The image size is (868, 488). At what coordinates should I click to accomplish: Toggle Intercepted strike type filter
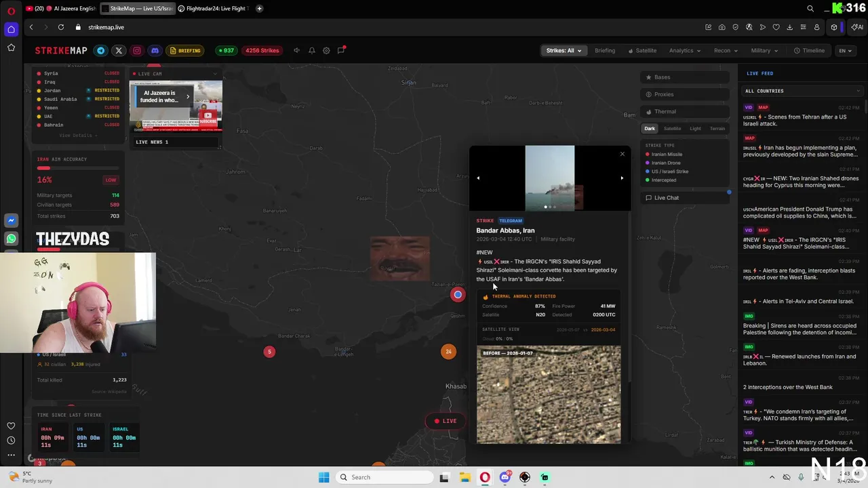660,180
